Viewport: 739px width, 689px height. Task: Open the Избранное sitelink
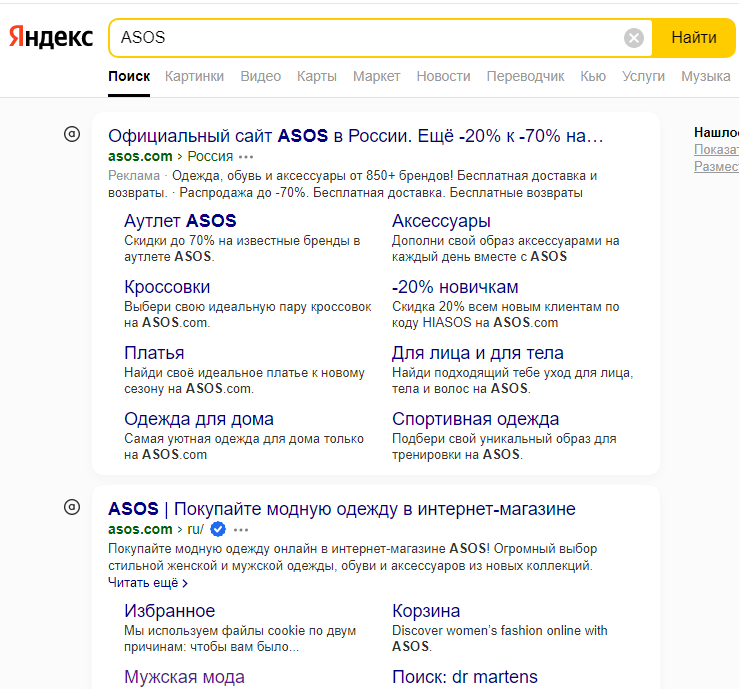coord(170,611)
